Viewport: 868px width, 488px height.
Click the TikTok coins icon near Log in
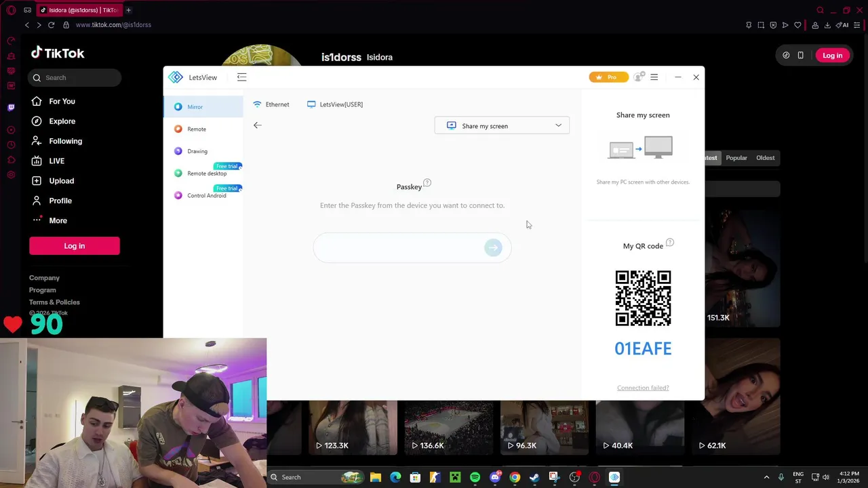(786, 56)
